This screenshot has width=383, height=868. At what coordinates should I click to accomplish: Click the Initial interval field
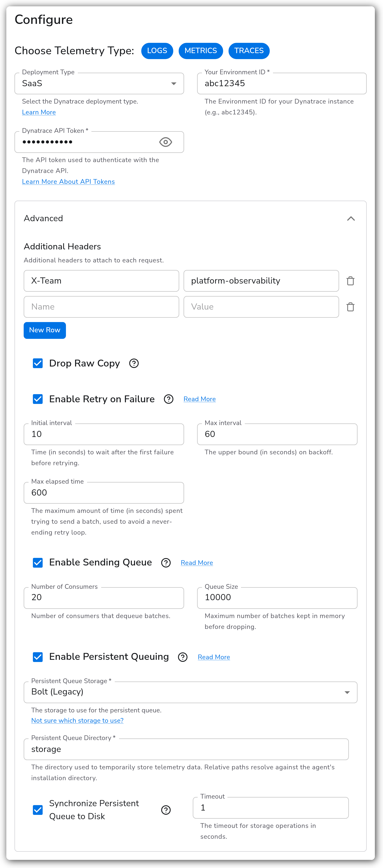104,434
